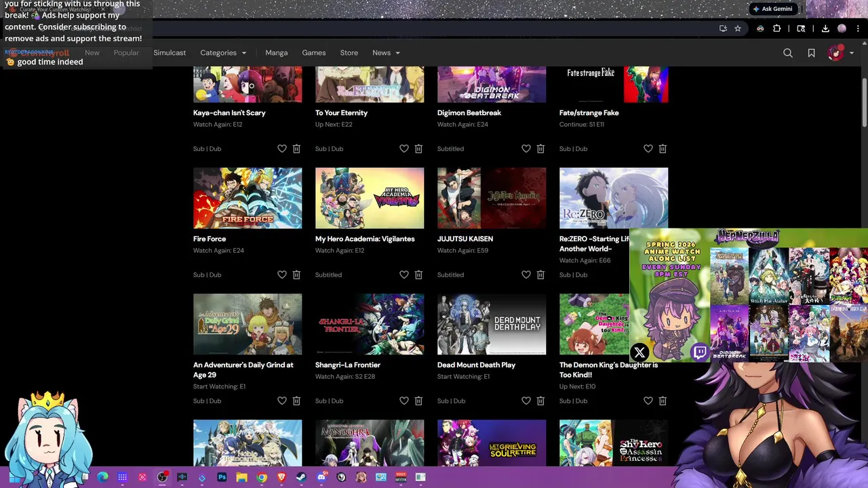Remove To Your Eternity with the trash icon
Viewport: 868px width, 488px height.
418,148
